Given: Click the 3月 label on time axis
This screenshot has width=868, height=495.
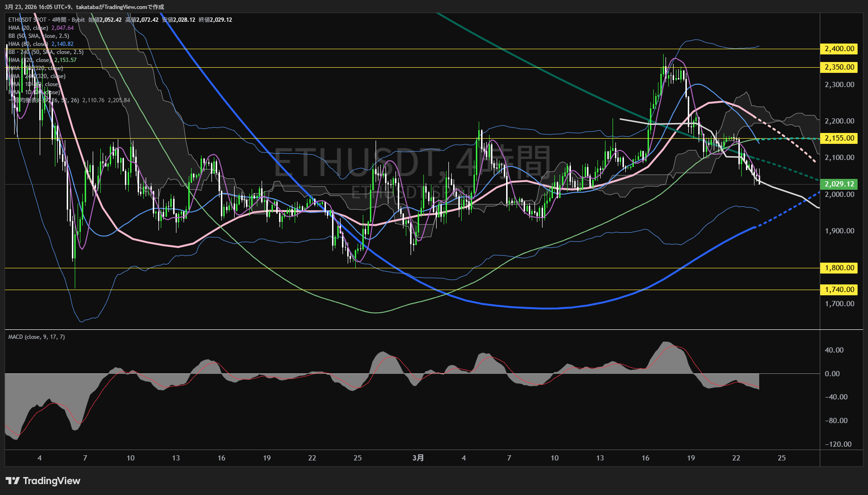Looking at the screenshot, I should [418, 458].
